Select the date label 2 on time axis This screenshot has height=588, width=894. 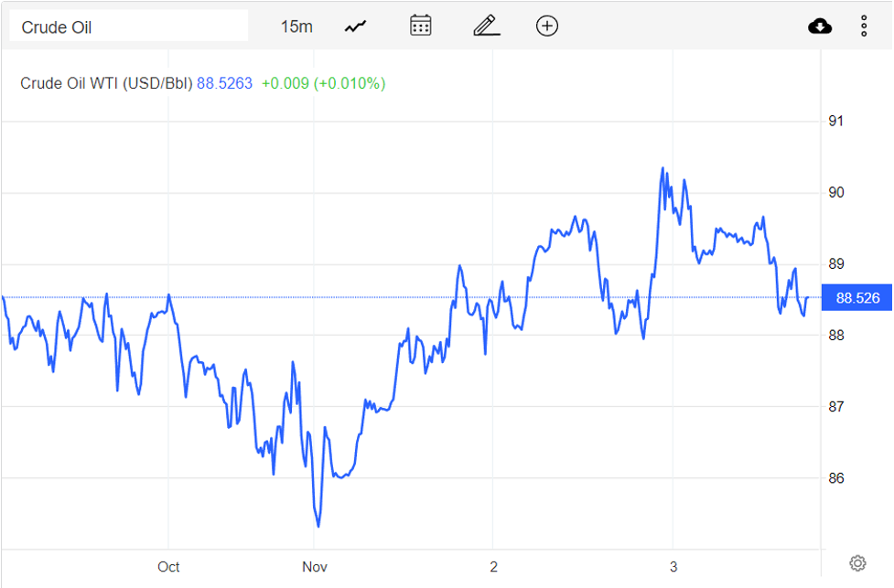coord(493,567)
